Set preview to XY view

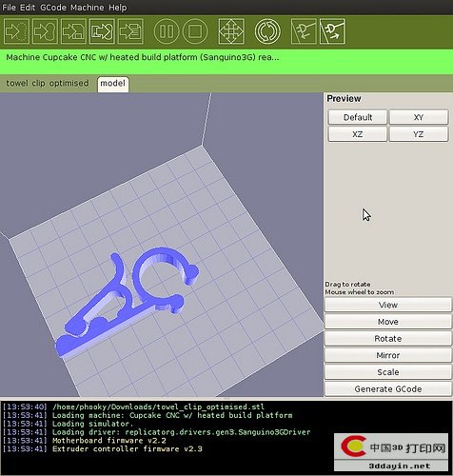pos(419,117)
